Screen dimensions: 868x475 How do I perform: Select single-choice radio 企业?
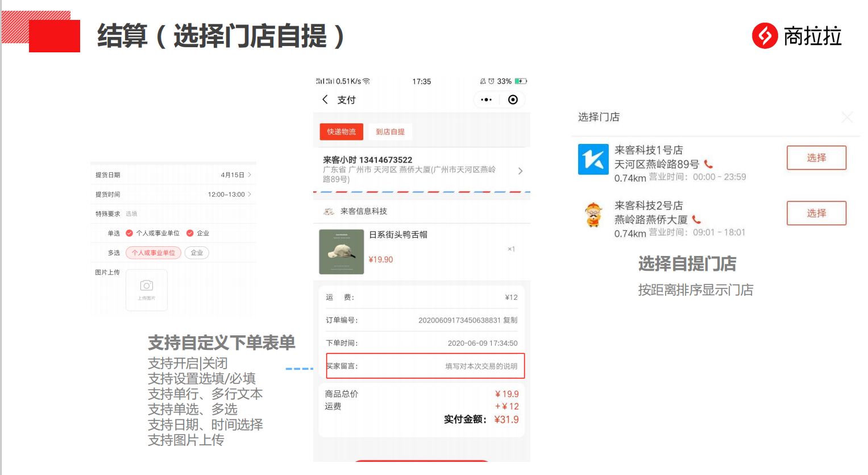tap(190, 233)
